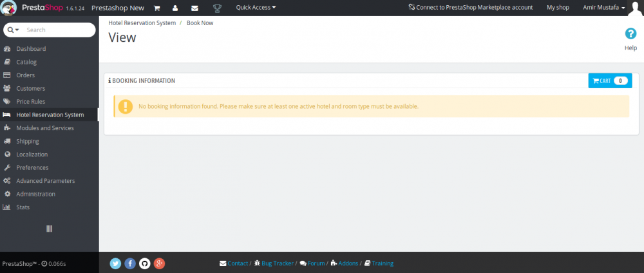This screenshot has width=644, height=273.
Task: Focus the Search input field
Action: 59,30
